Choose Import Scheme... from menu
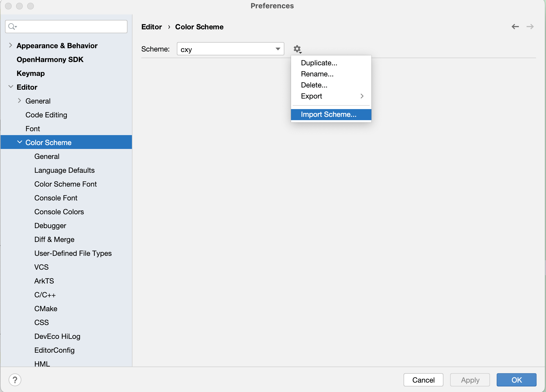Screen dimensions: 546x392 click(x=328, y=114)
